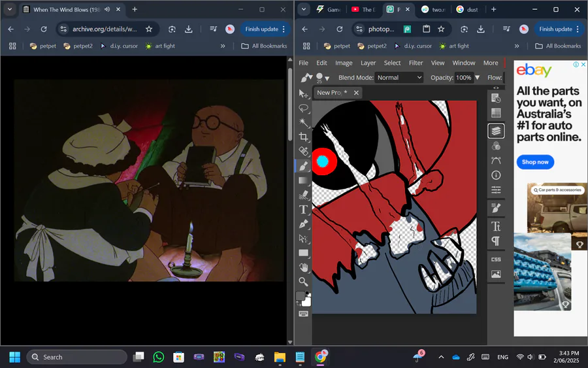Viewport: 588px width, 368px height.
Task: Open the Edit menu
Action: coord(321,63)
